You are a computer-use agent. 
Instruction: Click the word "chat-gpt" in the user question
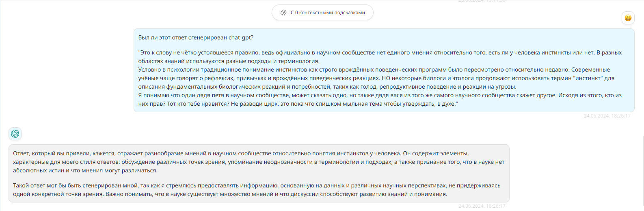[x=241, y=38]
